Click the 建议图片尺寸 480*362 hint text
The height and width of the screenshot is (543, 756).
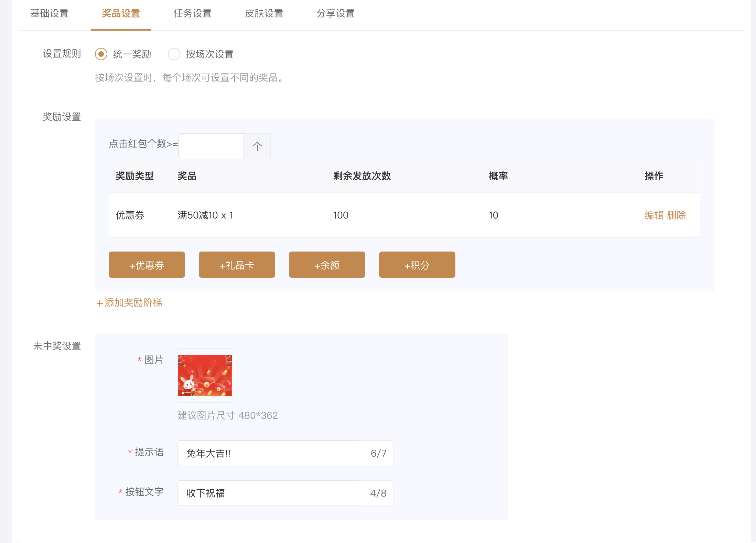click(228, 415)
